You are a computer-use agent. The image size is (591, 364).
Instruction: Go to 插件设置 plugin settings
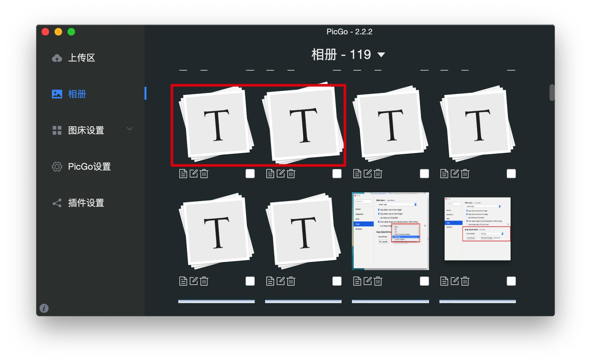[86, 203]
